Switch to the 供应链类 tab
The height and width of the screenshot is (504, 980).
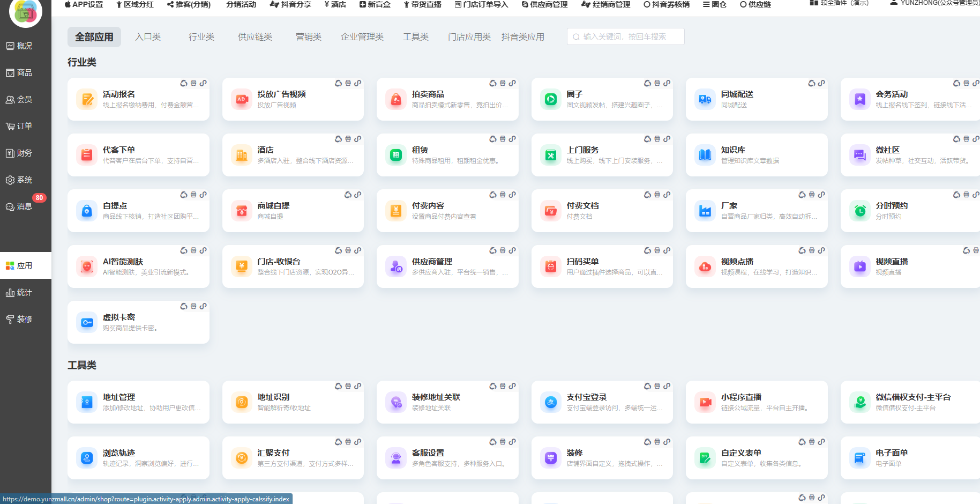(x=255, y=37)
